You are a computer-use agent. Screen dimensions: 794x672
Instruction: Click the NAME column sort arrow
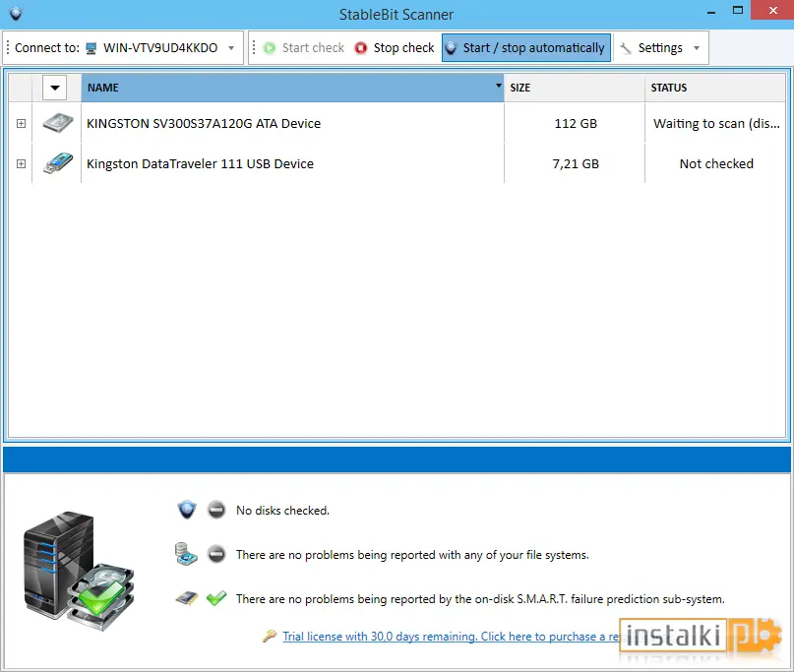pyautogui.click(x=498, y=85)
